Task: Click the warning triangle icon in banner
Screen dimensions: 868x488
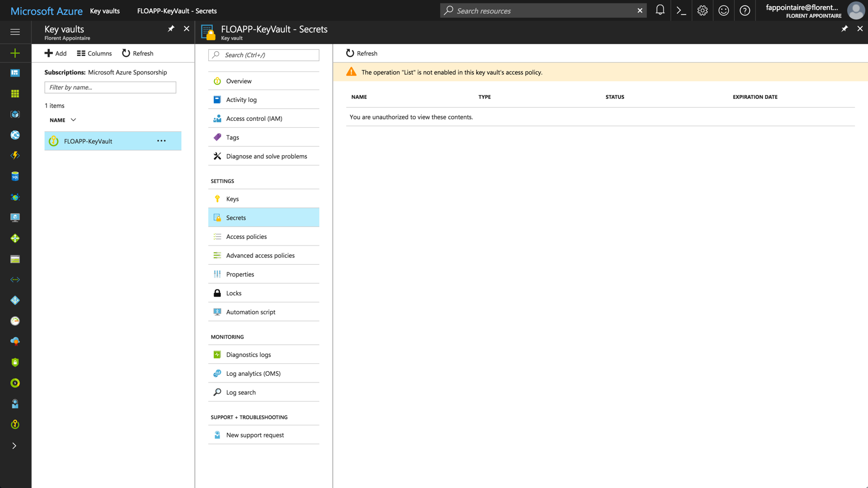Action: tap(351, 72)
